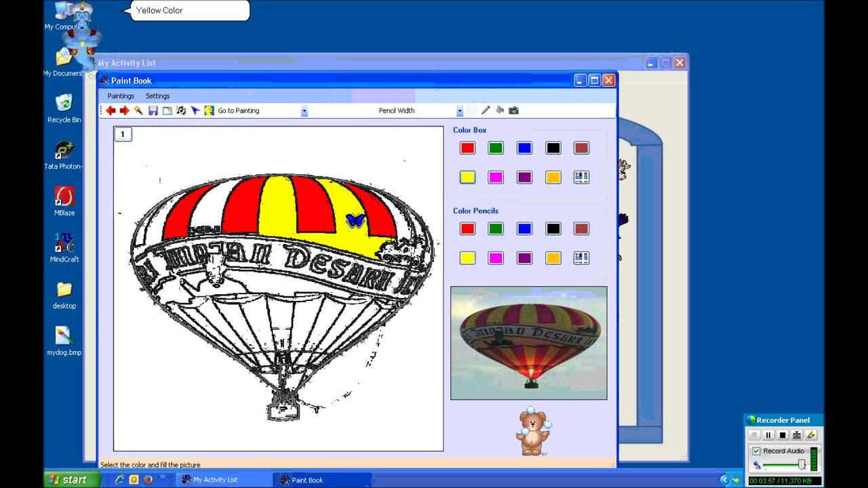Pick green in the Color Box
The height and width of the screenshot is (488, 868).
[x=496, y=148]
